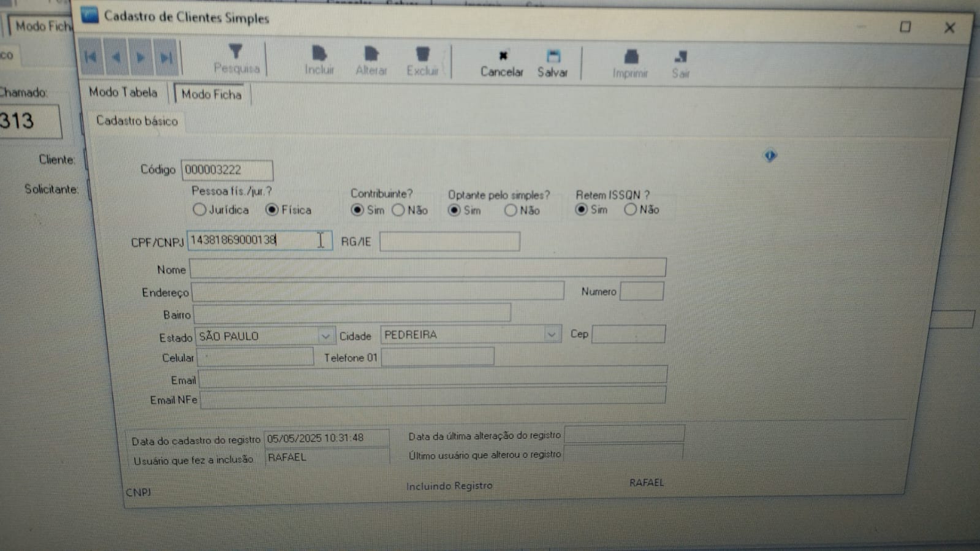Click the next record arrow
Viewport: 980px width, 551px height.
[x=140, y=58]
